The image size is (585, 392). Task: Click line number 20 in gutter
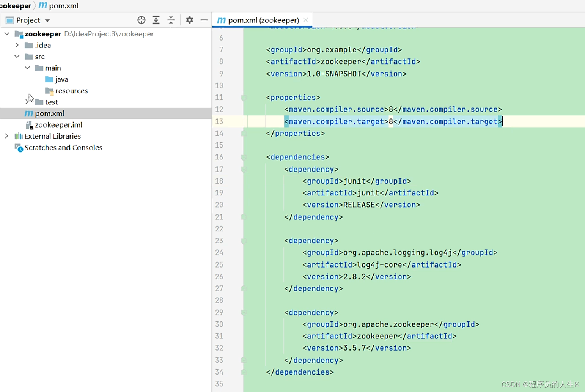[x=219, y=205]
